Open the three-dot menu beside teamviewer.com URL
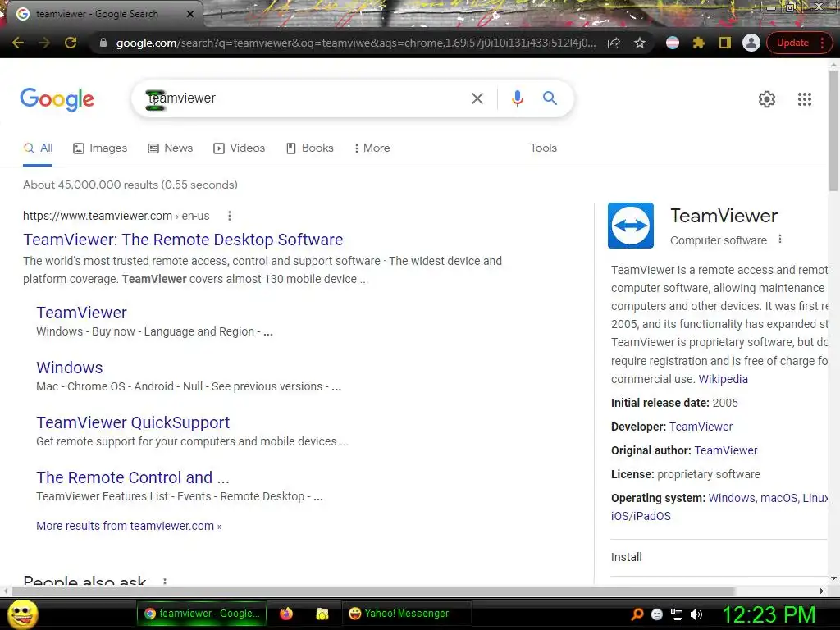The image size is (840, 630). (230, 216)
